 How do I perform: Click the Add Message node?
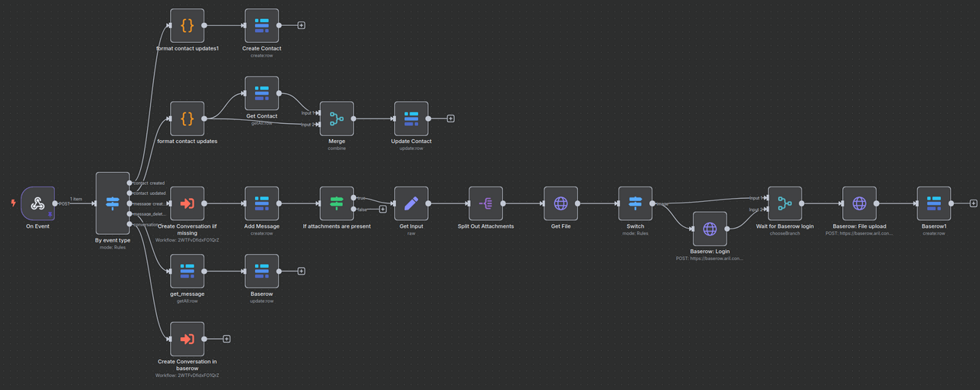point(262,203)
